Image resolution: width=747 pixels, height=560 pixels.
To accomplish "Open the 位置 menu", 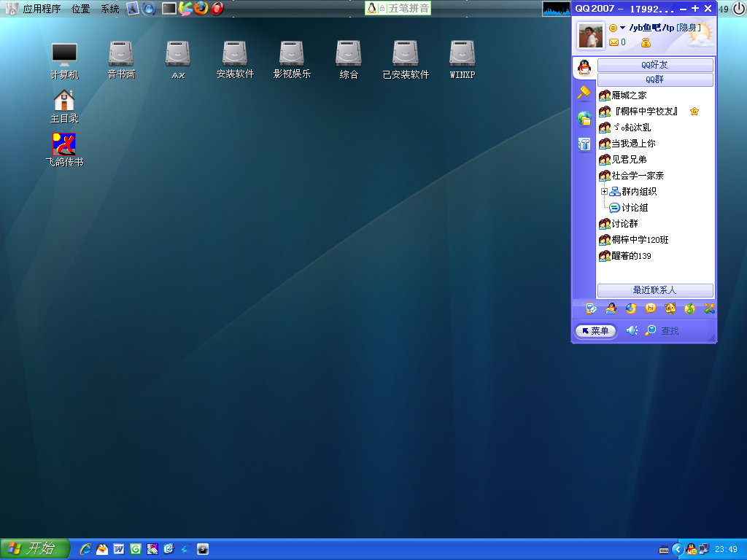I will tap(80, 9).
